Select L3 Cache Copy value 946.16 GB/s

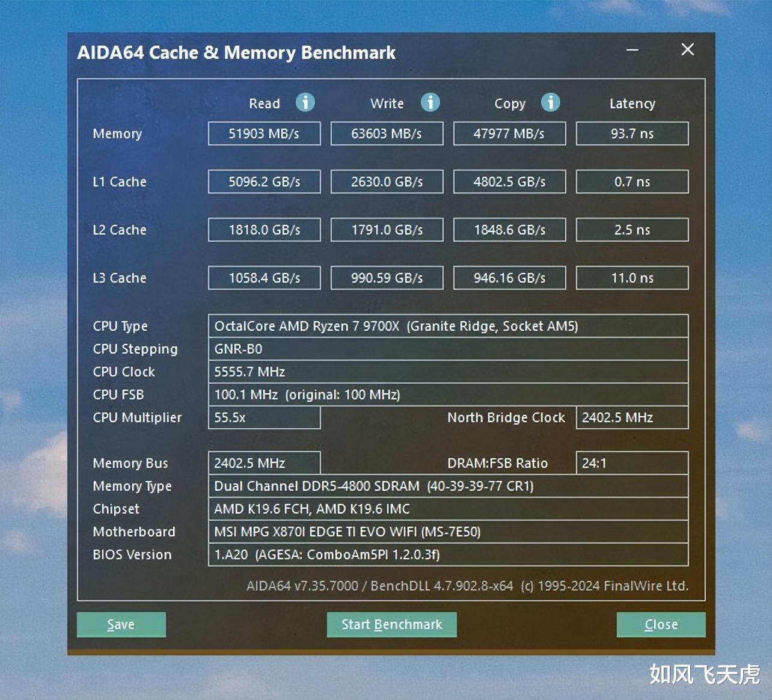pyautogui.click(x=510, y=278)
